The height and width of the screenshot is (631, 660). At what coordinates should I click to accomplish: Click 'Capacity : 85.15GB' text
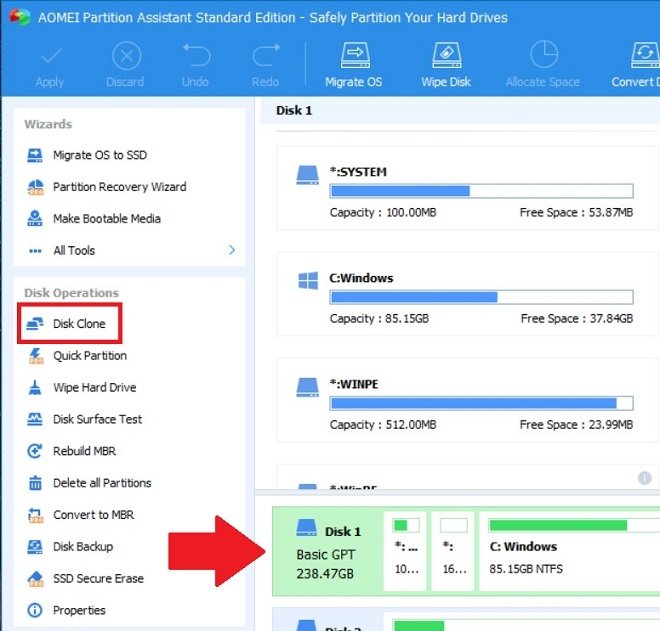coord(379,319)
